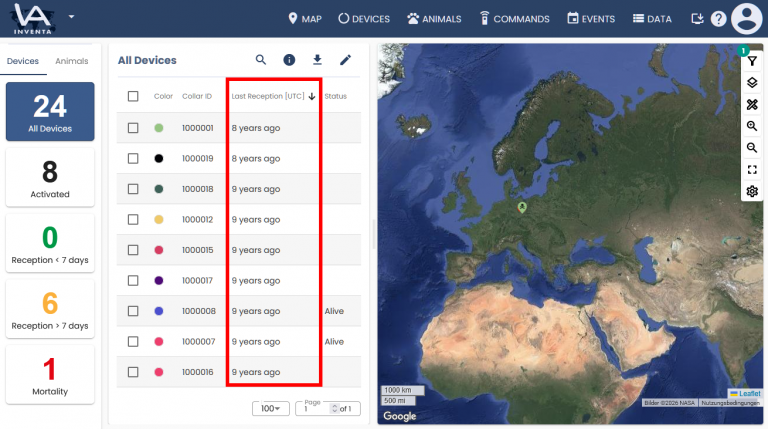Open the rows-per-page 100 dropdown
This screenshot has height=429, width=768.
coord(270,408)
